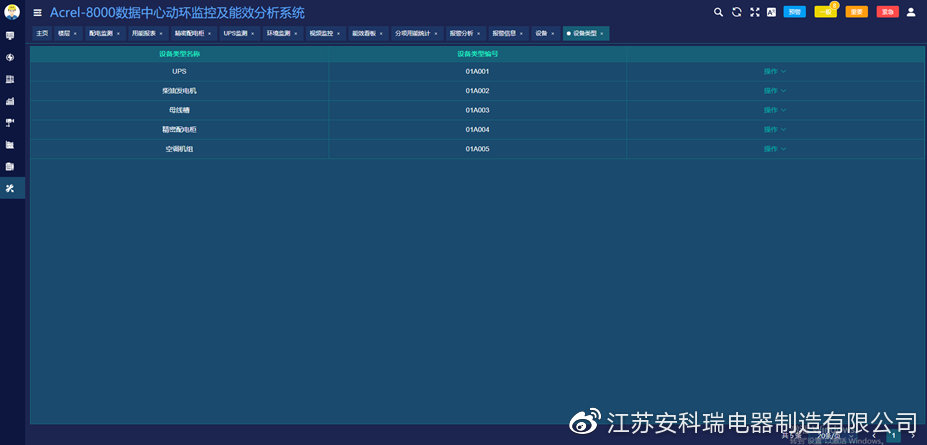Open the monitor icon in sidebar

(x=10, y=35)
